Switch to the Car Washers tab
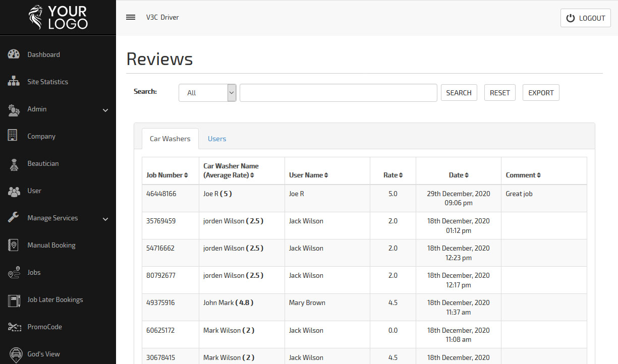This screenshot has width=618, height=364. (x=170, y=139)
